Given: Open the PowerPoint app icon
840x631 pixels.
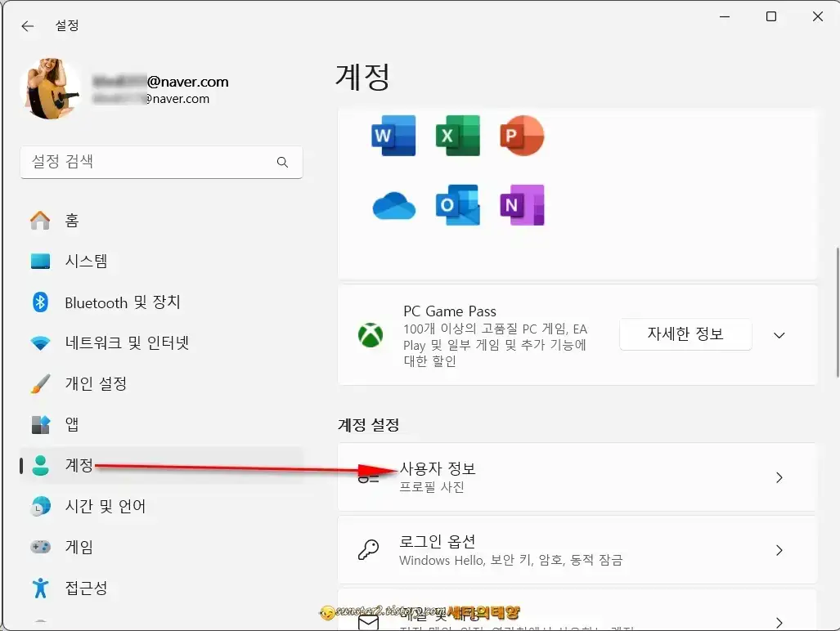Looking at the screenshot, I should click(x=521, y=136).
